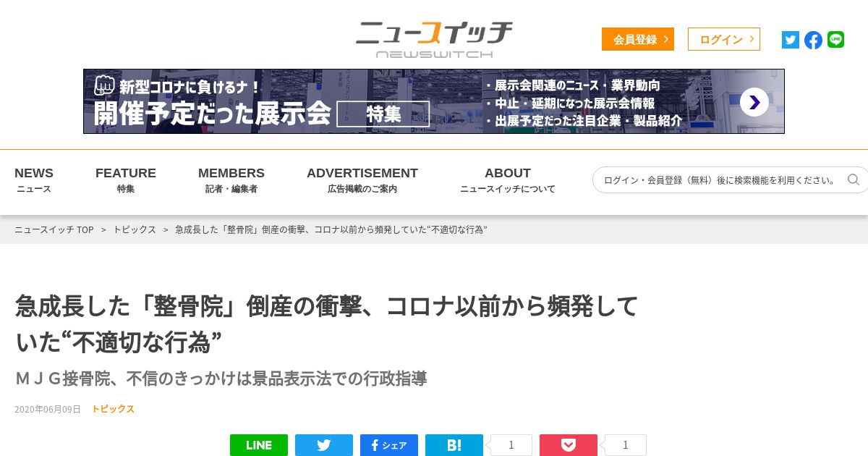Click the banner's round arrow icon
Viewport: 868px width, 456px height.
(x=754, y=102)
